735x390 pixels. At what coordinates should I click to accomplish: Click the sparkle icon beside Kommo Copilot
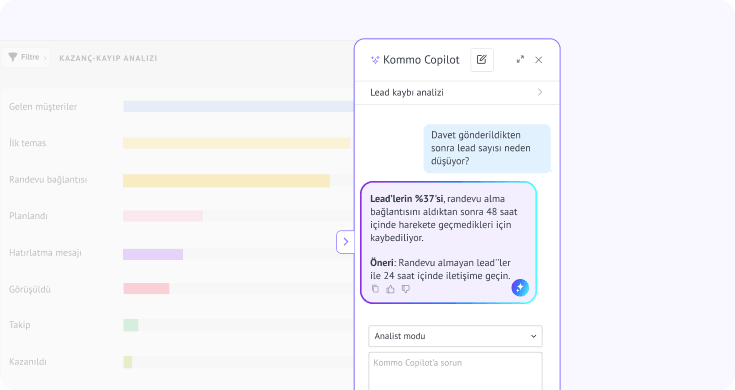(375, 60)
